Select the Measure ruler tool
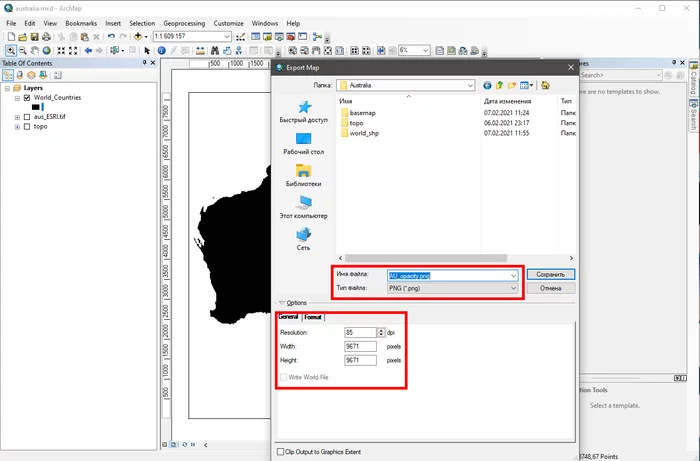Viewport: 700px width, 461px height. click(200, 50)
